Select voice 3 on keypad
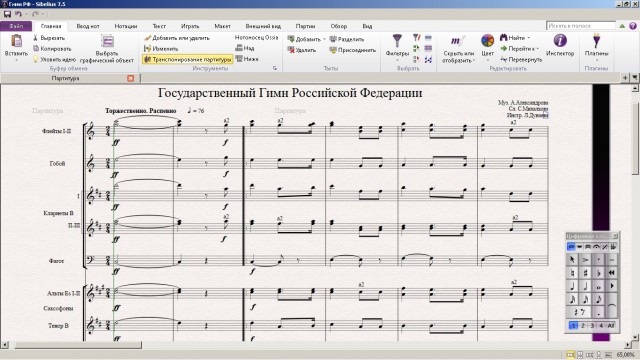Viewport: 640px width, 360px height. pyautogui.click(x=592, y=325)
